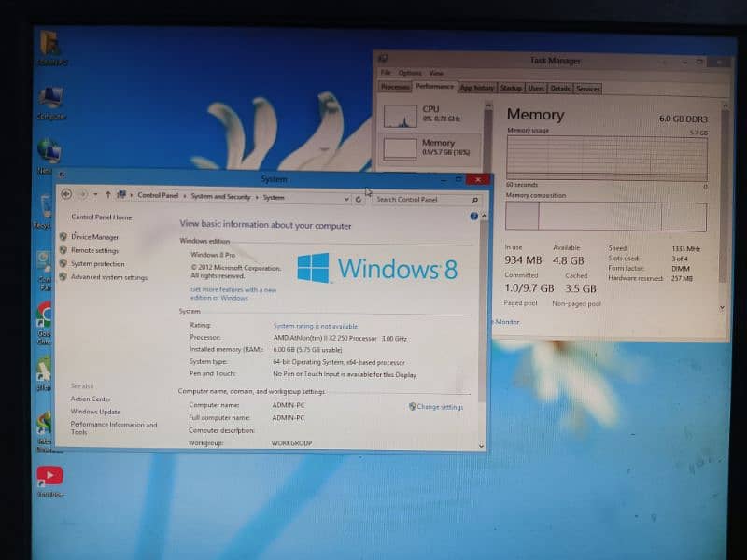Open the Network desktop icon
The width and height of the screenshot is (747, 560).
(49, 152)
